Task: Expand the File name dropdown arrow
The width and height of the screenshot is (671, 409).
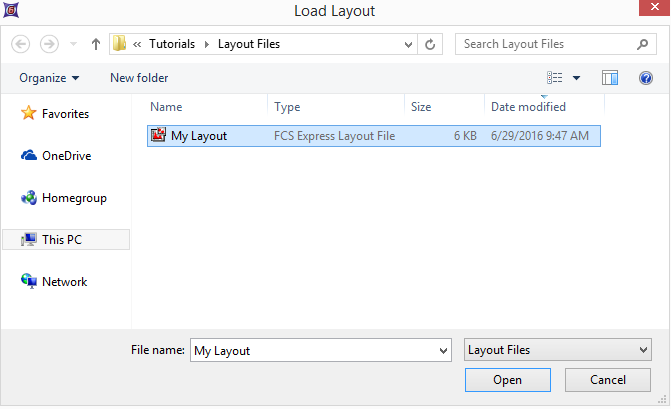Action: click(444, 350)
